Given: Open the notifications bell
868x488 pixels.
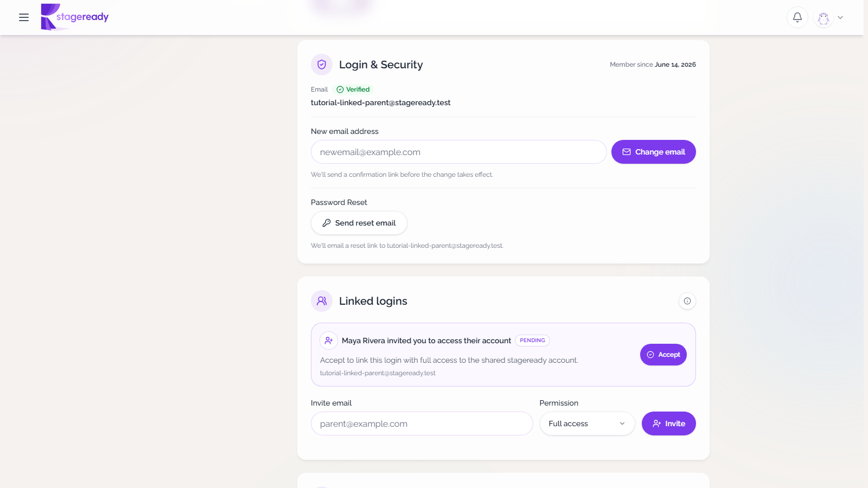Looking at the screenshot, I should 797,17.
